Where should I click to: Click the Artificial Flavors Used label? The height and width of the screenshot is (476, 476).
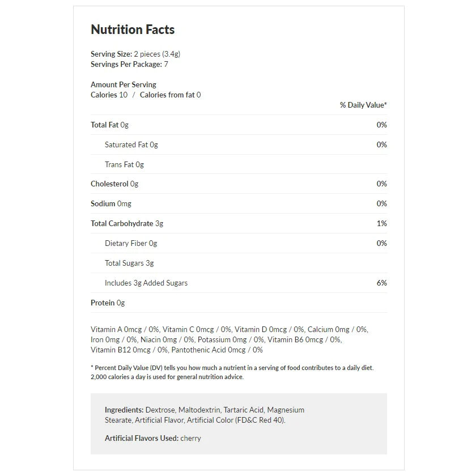[x=142, y=439]
